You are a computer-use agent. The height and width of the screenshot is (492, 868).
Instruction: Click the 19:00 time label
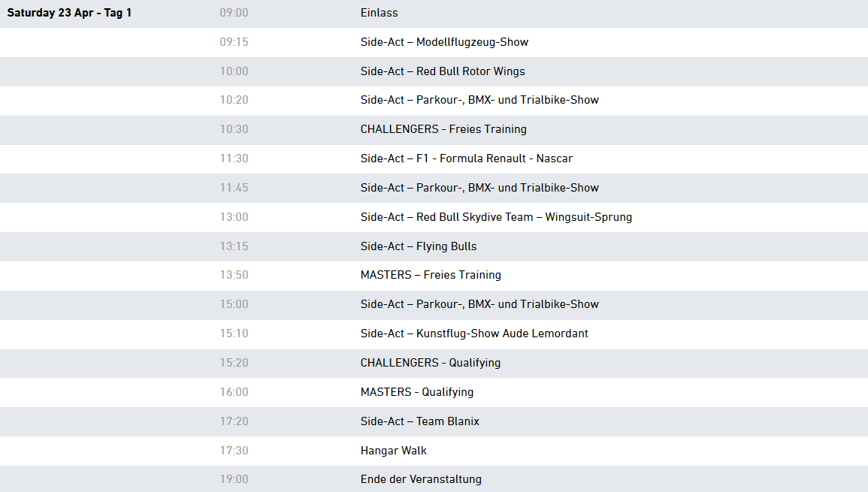click(234, 479)
